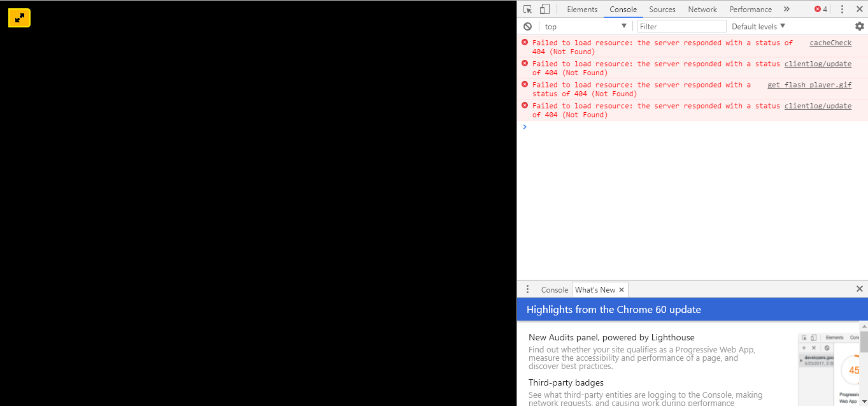Expand the top execution context dropdown

[x=586, y=26]
